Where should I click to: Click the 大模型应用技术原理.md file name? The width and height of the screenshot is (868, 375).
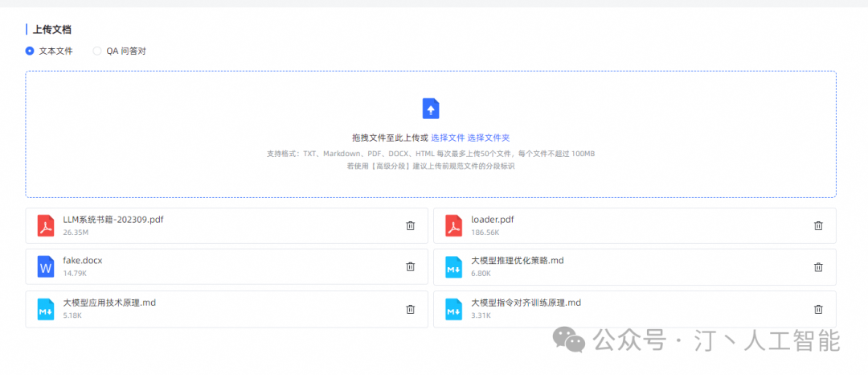109,303
